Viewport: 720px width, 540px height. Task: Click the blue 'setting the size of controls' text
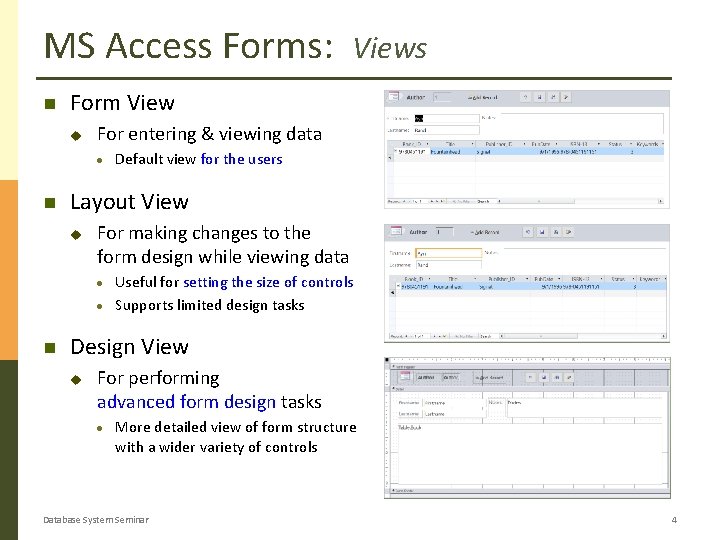tap(268, 282)
